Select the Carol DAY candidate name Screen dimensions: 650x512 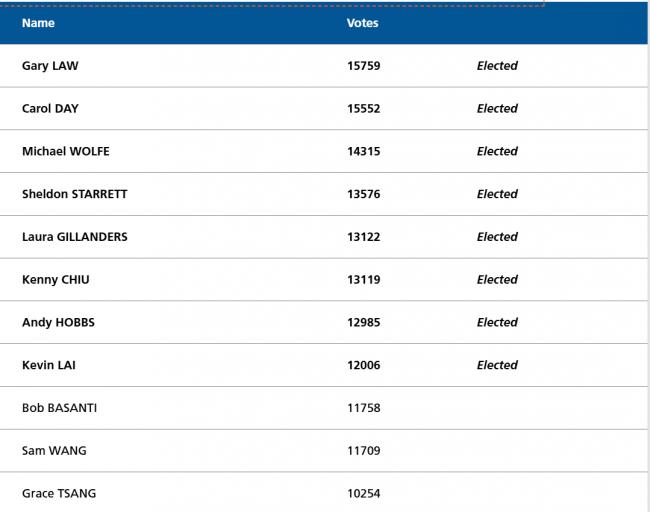pos(50,109)
